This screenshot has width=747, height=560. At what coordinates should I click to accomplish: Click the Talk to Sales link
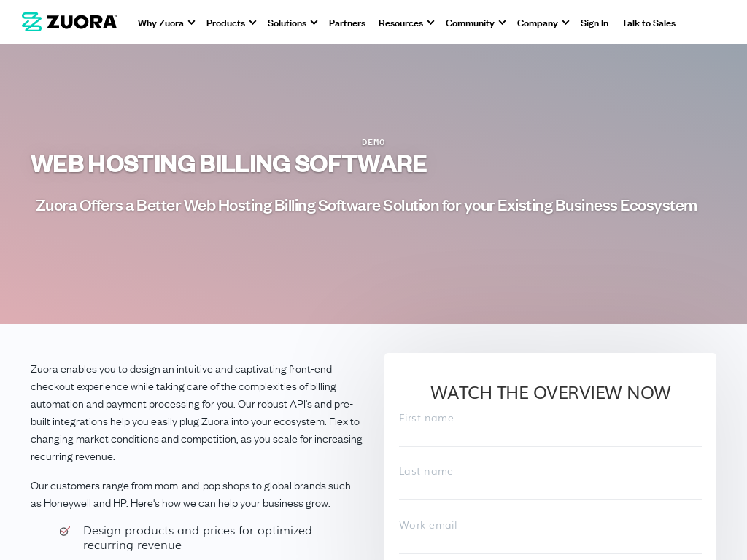pos(649,23)
